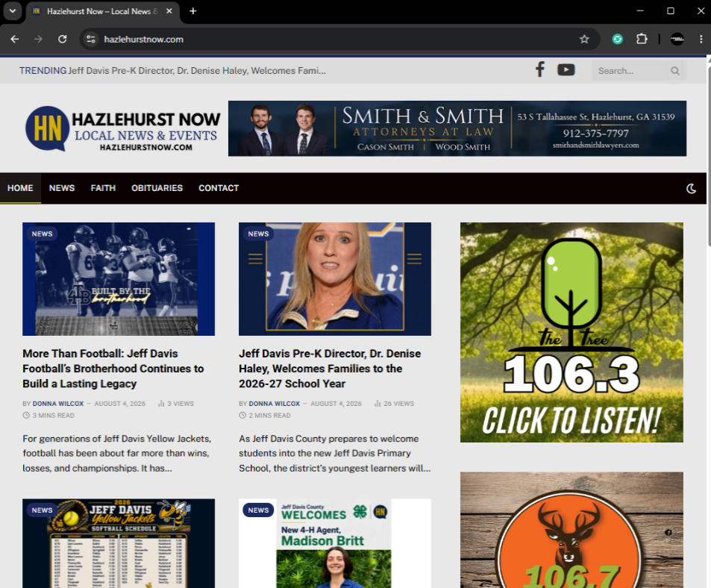Open Chrome three-dot menu
The height and width of the screenshot is (588, 711).
701,39
